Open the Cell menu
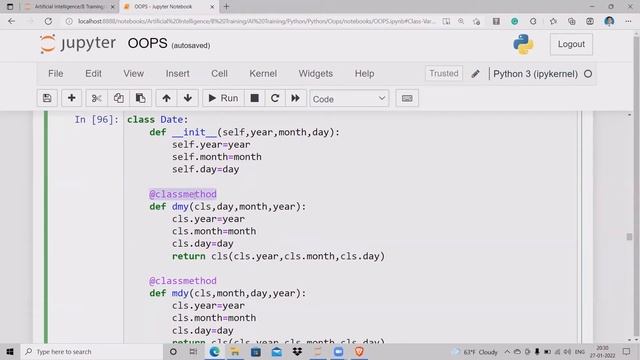Image resolution: width=640 pixels, height=360 pixels. pyautogui.click(x=219, y=73)
